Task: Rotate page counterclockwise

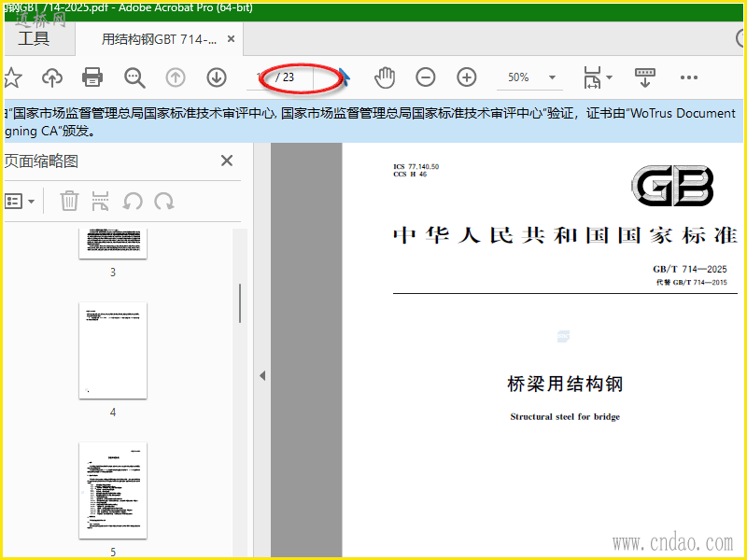Action: (133, 202)
